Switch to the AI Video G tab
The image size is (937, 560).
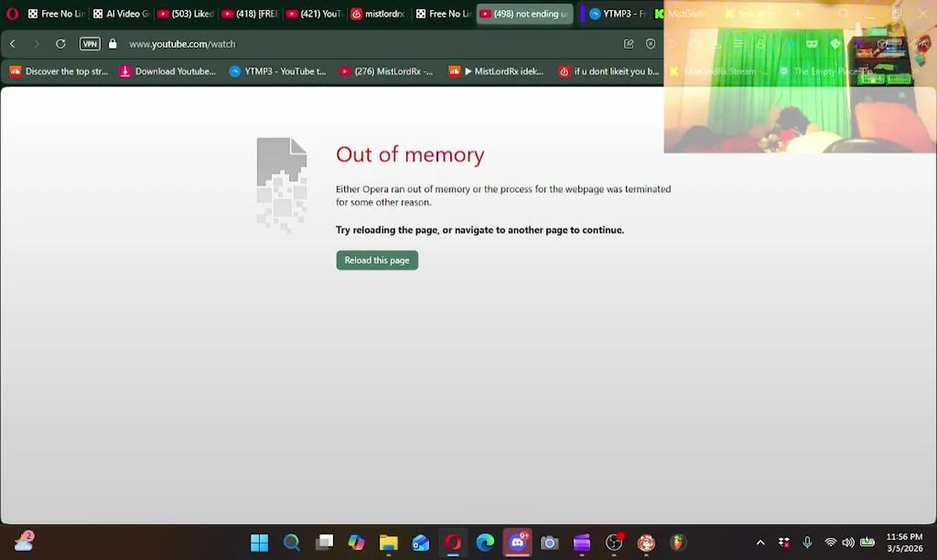click(x=121, y=13)
